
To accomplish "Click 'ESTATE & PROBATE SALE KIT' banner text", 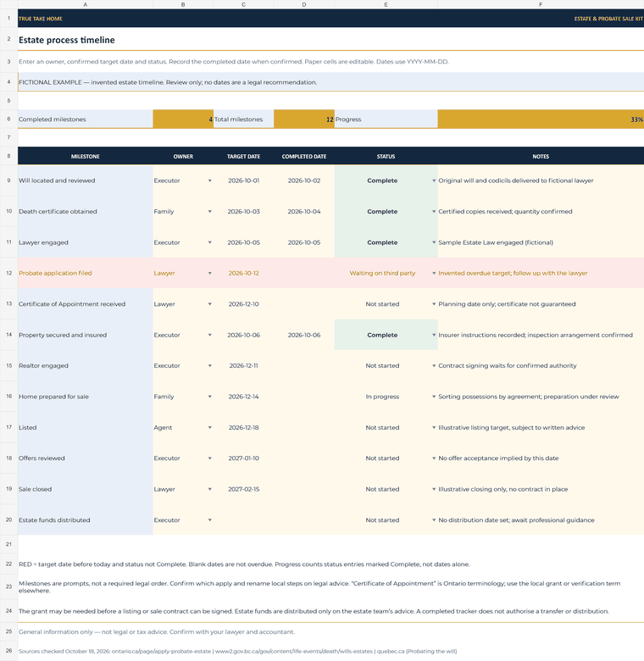I will tap(608, 19).
